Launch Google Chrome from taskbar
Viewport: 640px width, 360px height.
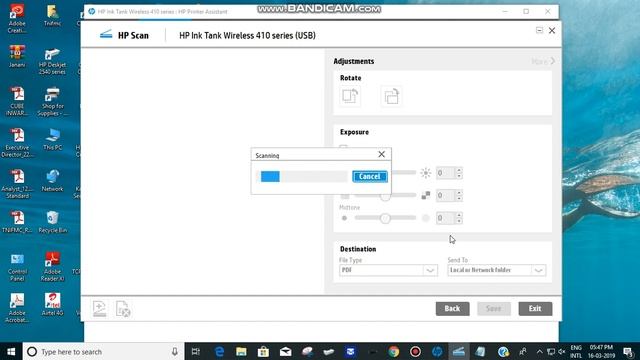click(x=394, y=351)
